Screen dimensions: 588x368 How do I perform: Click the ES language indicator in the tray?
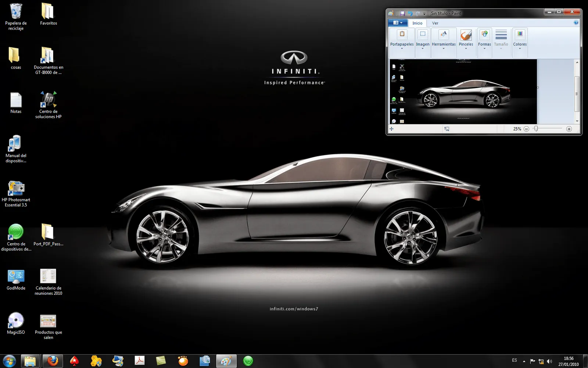click(x=514, y=360)
